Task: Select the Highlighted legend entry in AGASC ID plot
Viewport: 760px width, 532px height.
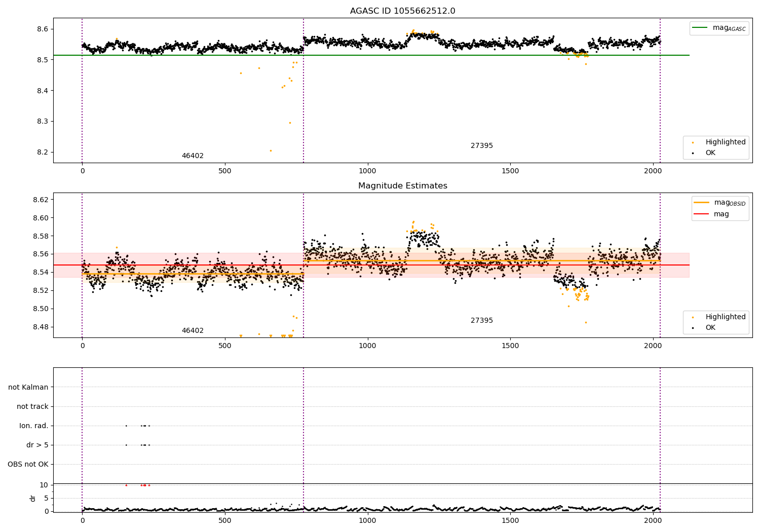Action: click(x=726, y=142)
